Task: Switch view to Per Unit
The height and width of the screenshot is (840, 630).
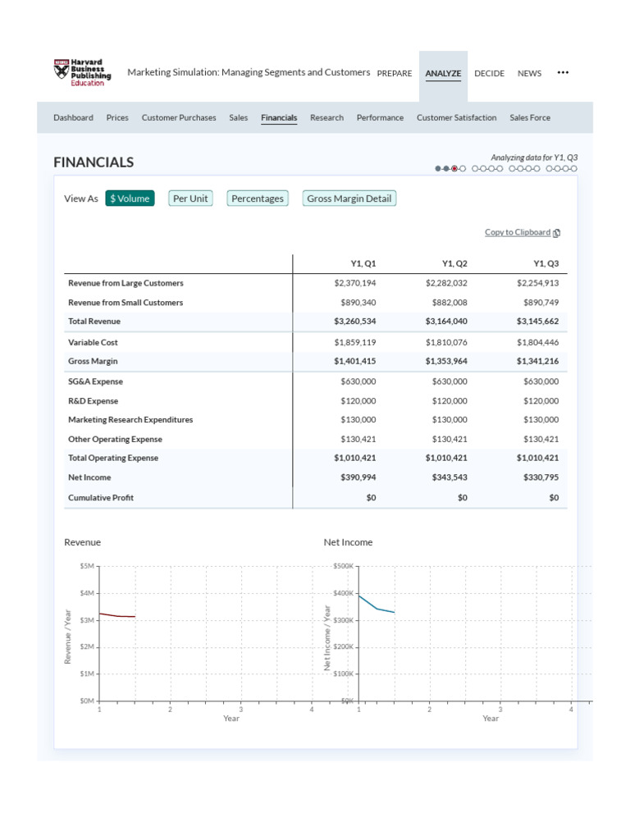Action: click(x=190, y=199)
